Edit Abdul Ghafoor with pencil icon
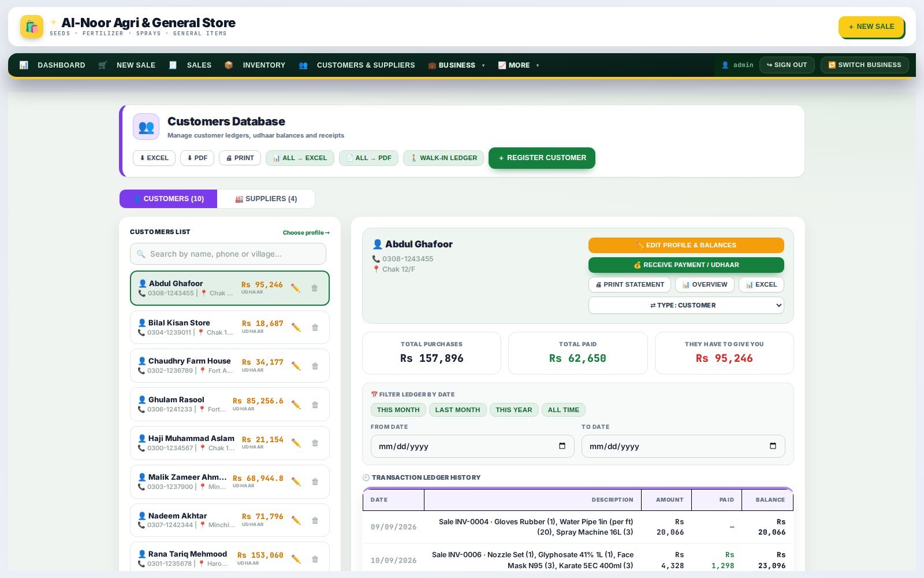This screenshot has width=924, height=578. (x=296, y=288)
